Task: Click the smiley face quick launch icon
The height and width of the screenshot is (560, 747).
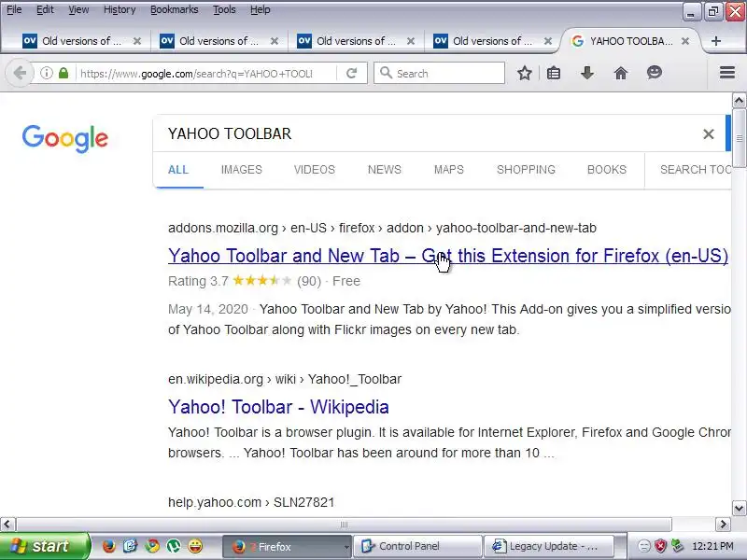Action: 195,546
